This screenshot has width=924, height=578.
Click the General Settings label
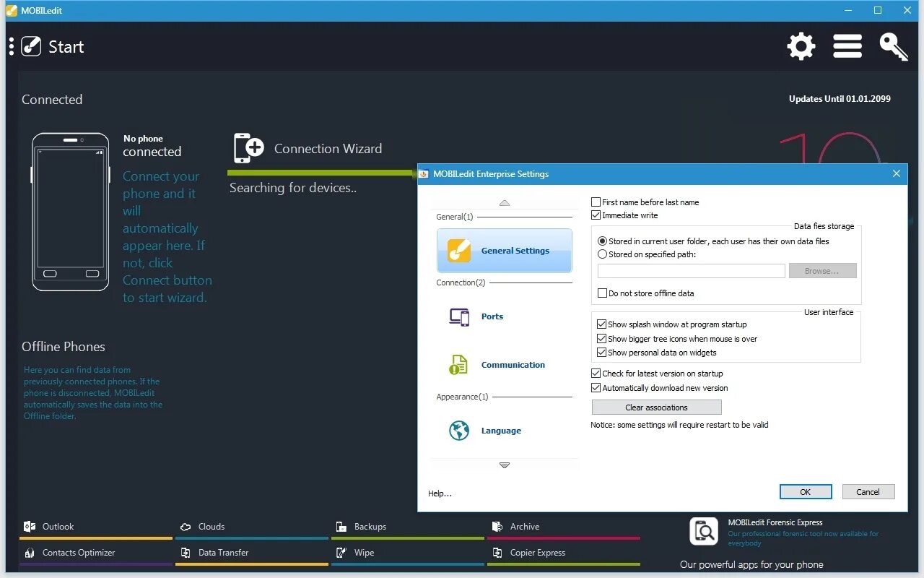(x=515, y=251)
